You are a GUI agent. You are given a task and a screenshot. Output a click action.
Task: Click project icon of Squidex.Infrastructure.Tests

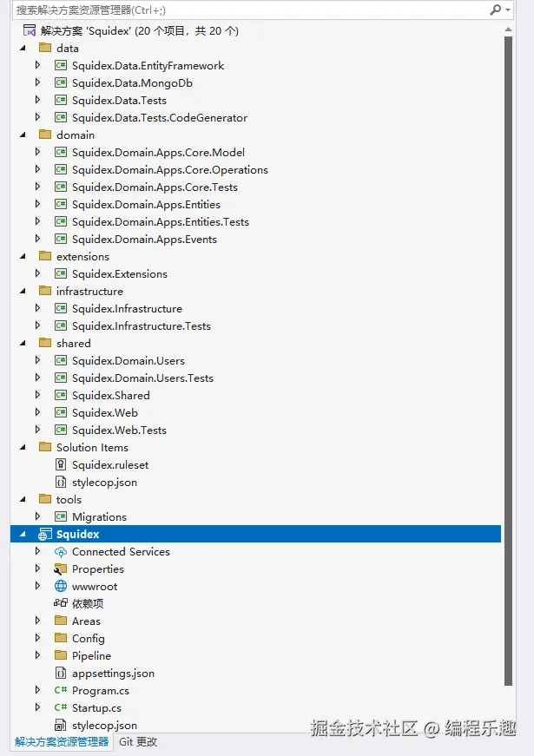click(x=60, y=326)
